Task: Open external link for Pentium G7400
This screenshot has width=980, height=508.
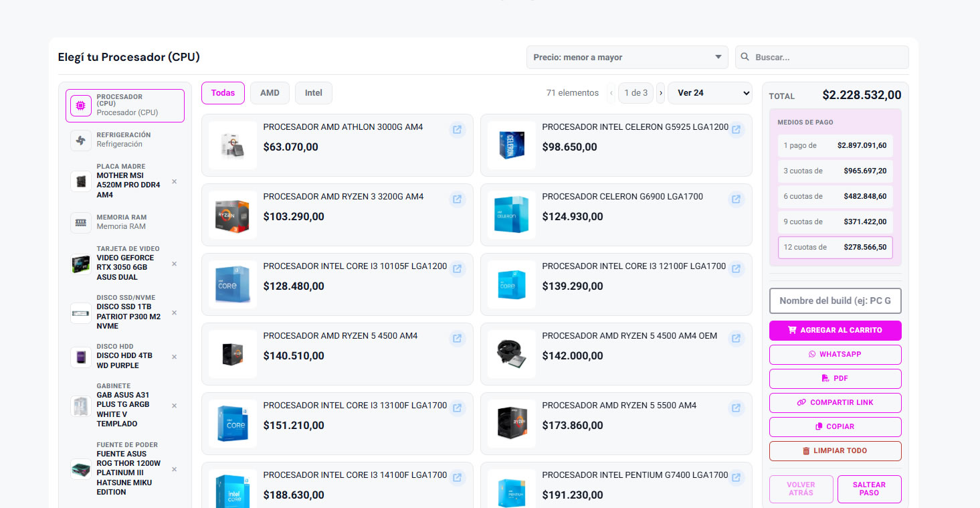Action: tap(737, 477)
